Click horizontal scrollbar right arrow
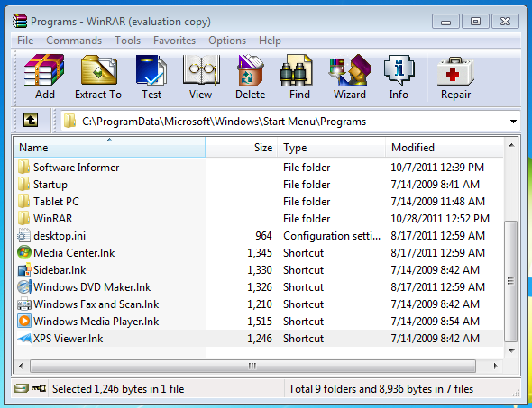 pos(495,366)
